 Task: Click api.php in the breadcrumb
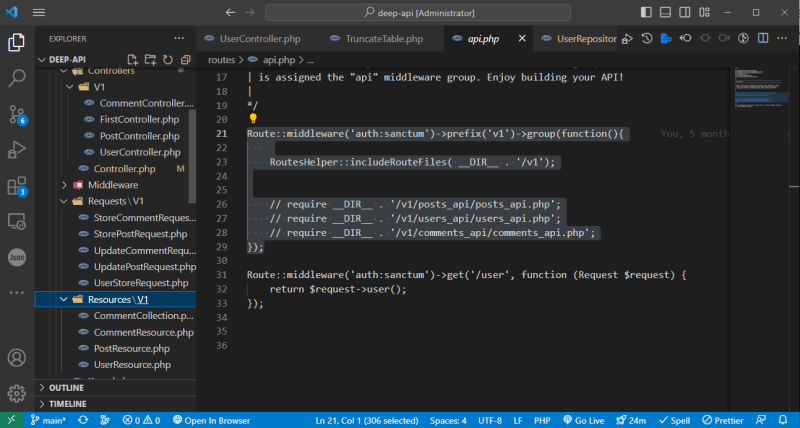(279, 60)
